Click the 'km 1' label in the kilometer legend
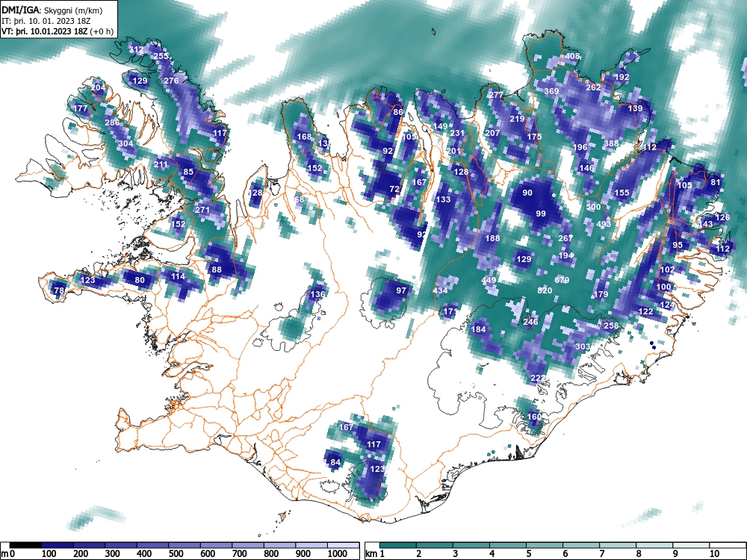 (375, 554)
